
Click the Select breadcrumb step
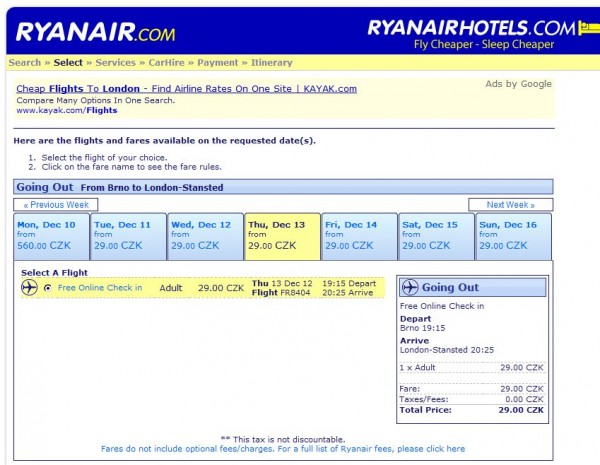coord(68,62)
